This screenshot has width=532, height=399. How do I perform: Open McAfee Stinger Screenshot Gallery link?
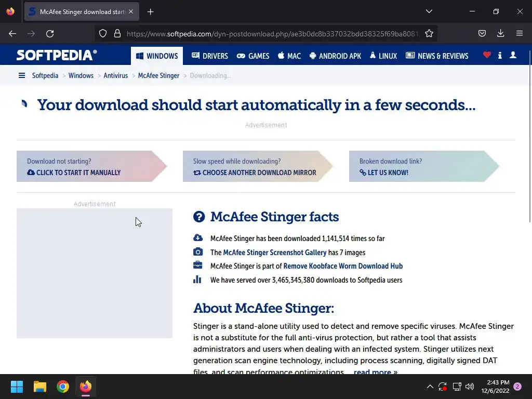(x=274, y=252)
